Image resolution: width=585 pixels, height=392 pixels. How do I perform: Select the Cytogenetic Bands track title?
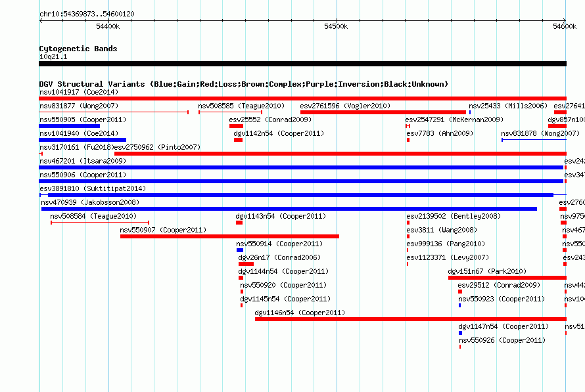(78, 49)
